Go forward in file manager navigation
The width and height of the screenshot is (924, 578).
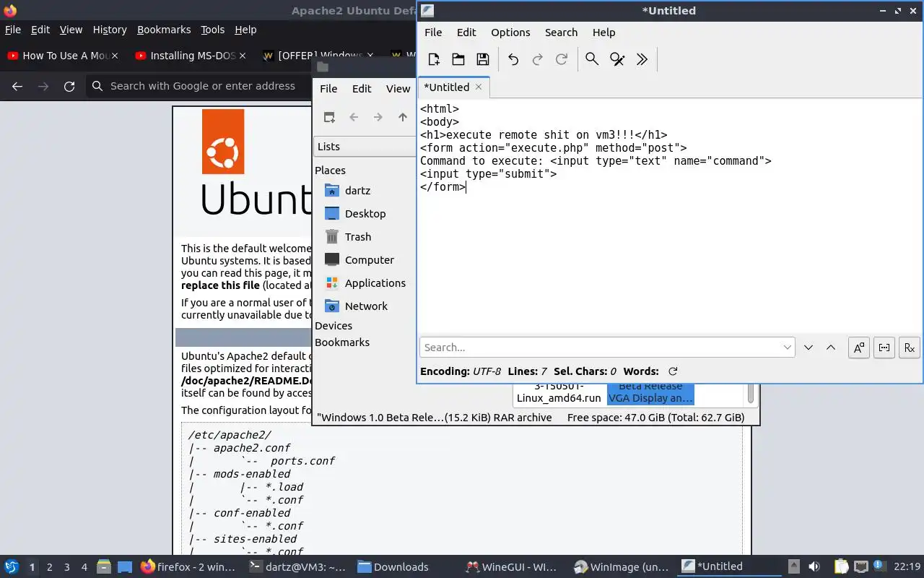click(378, 117)
